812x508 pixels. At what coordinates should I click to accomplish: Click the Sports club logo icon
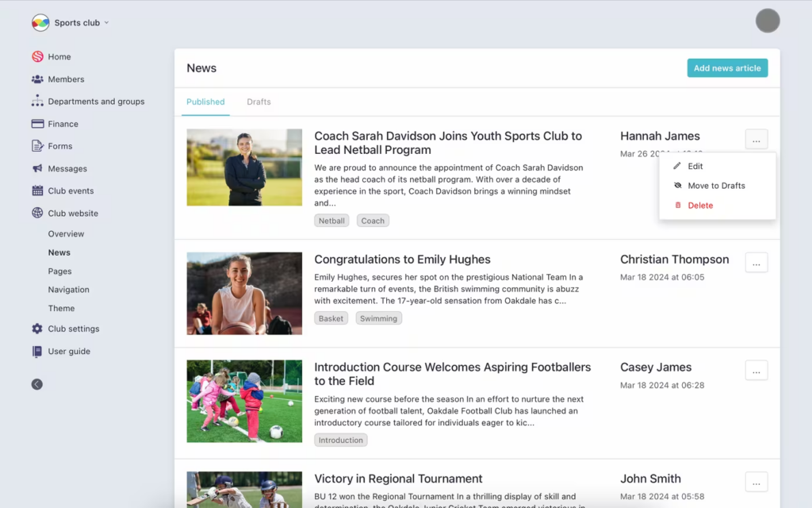pos(40,22)
